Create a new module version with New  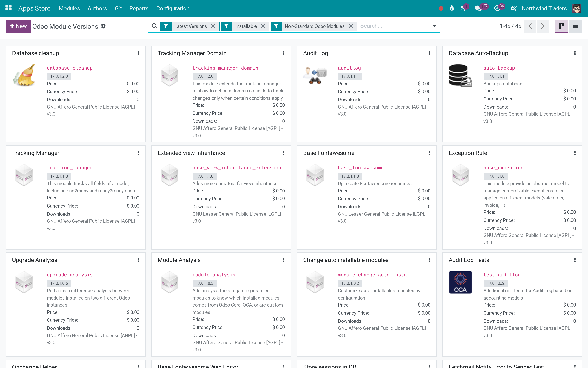point(18,26)
